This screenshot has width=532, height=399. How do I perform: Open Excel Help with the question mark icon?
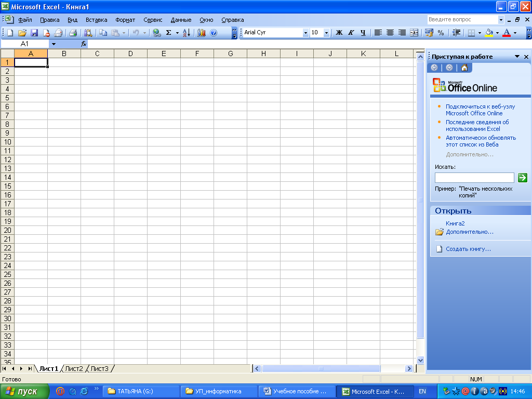[214, 33]
